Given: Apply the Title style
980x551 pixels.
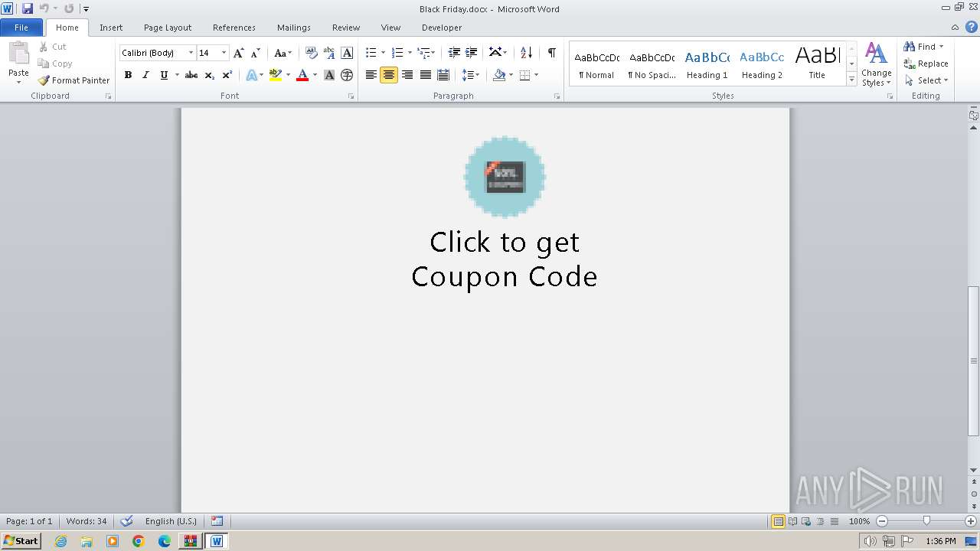Looking at the screenshot, I should [817, 64].
